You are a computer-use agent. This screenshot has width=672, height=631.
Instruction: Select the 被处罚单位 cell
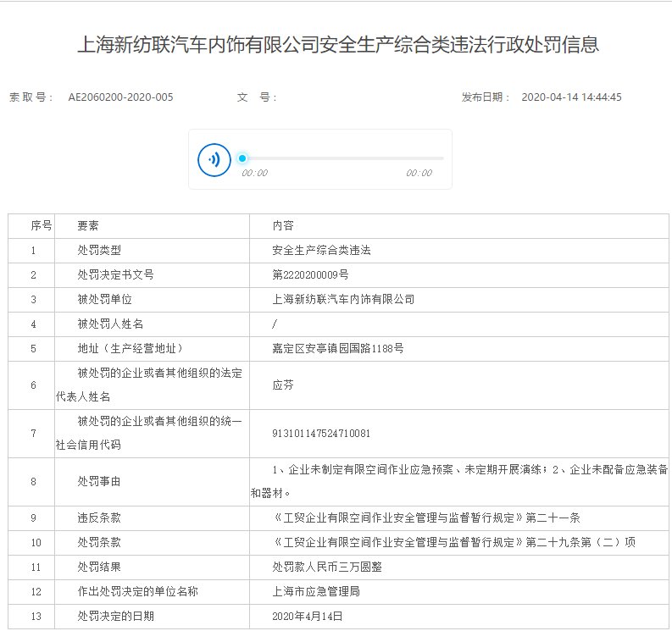tap(153, 300)
